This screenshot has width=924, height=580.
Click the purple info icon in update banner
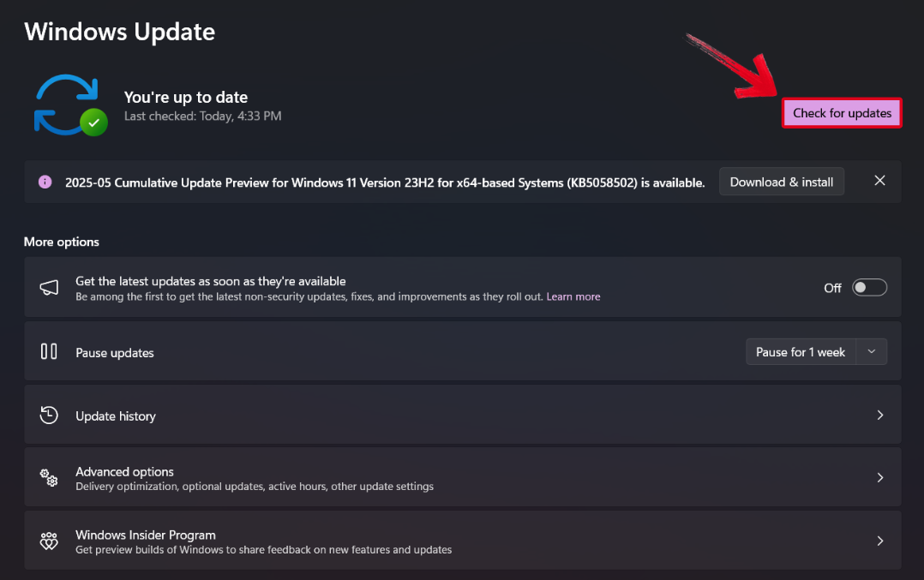[x=45, y=182]
